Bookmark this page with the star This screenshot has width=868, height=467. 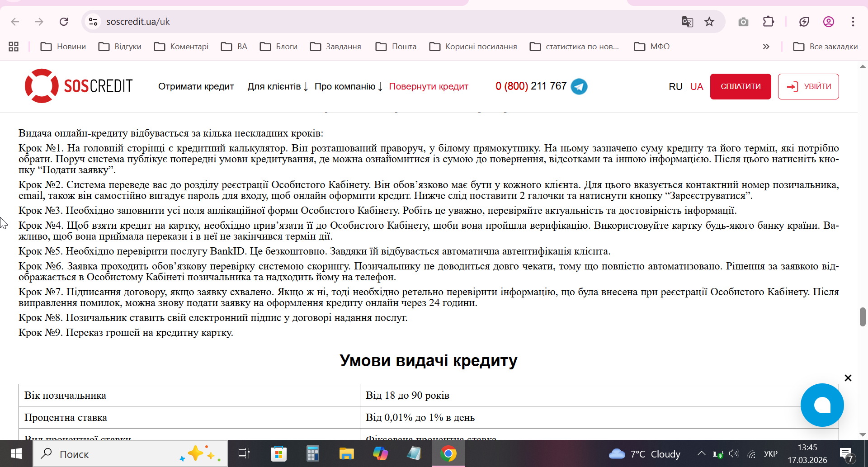click(x=709, y=22)
